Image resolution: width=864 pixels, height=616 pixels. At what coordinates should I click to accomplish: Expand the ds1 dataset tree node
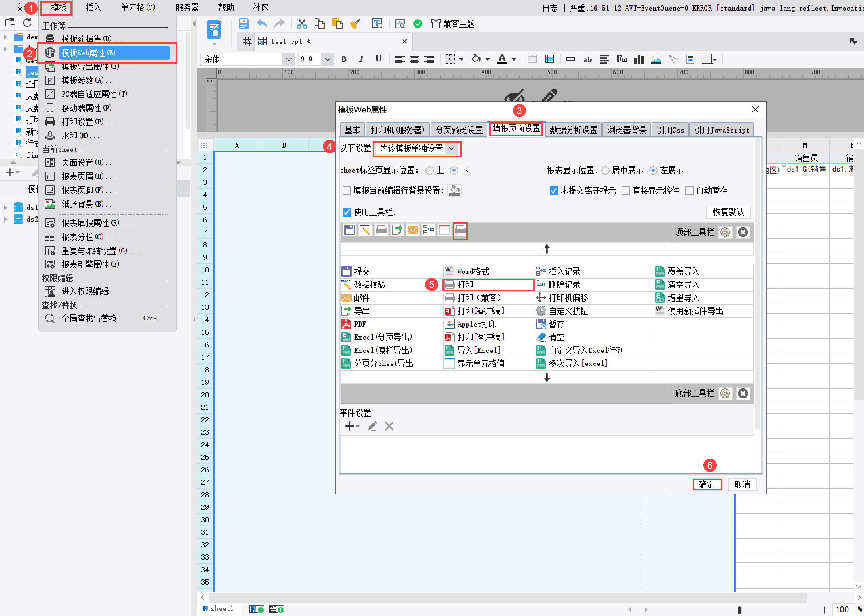pos(5,208)
